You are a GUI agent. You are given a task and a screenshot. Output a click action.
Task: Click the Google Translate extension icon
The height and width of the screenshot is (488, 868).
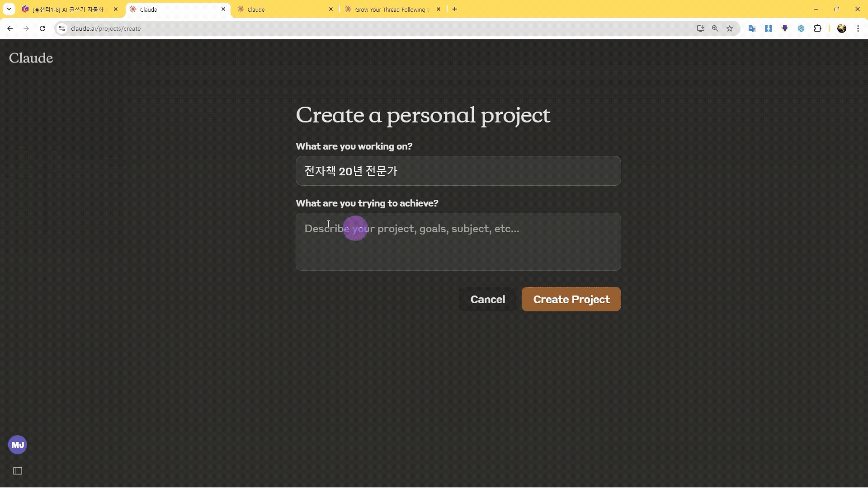[752, 28]
